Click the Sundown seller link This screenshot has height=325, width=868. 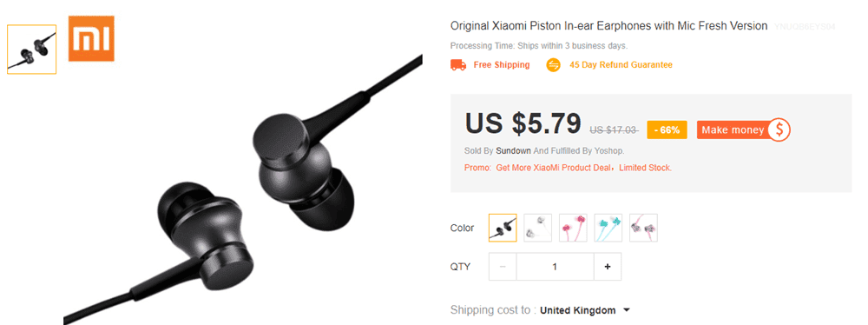click(x=513, y=151)
